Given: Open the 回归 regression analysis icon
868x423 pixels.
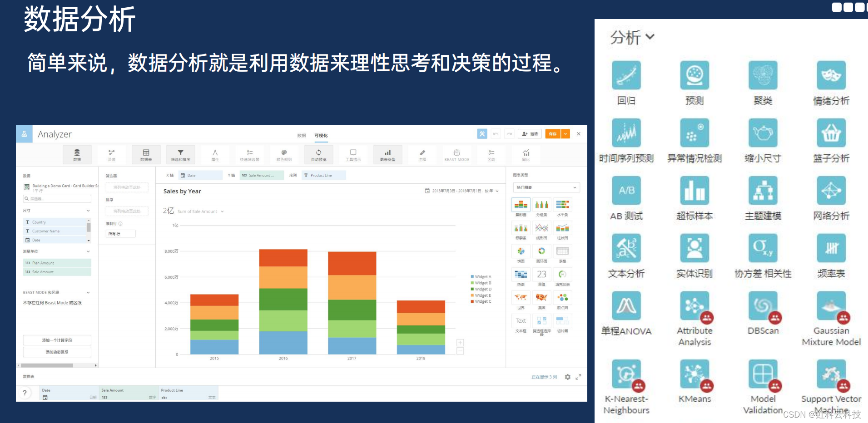Looking at the screenshot, I should 626,75.
